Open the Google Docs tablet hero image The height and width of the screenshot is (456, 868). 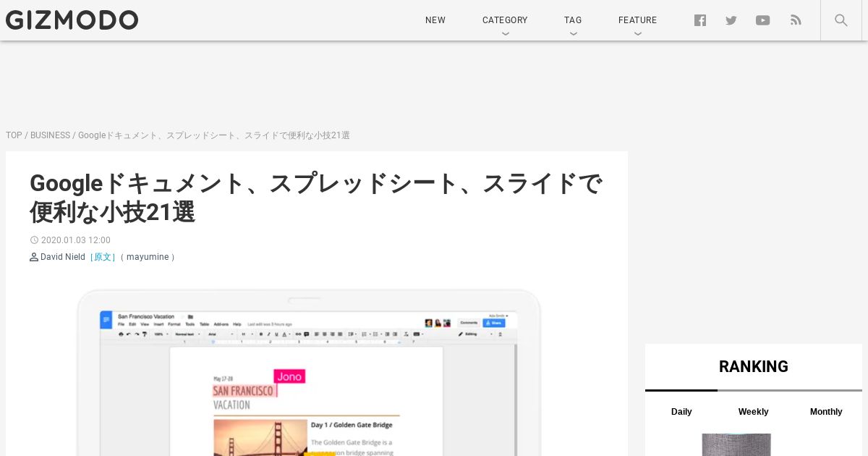[309, 372]
